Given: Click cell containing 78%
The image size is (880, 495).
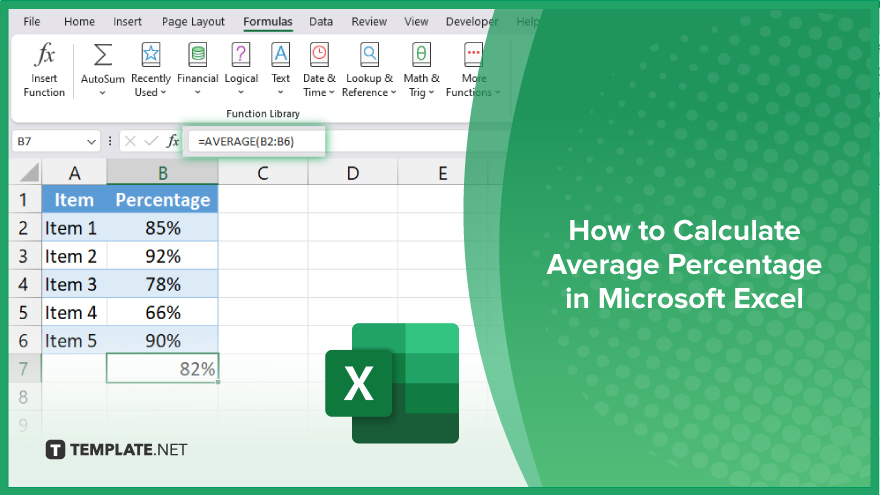Looking at the screenshot, I should (x=163, y=284).
